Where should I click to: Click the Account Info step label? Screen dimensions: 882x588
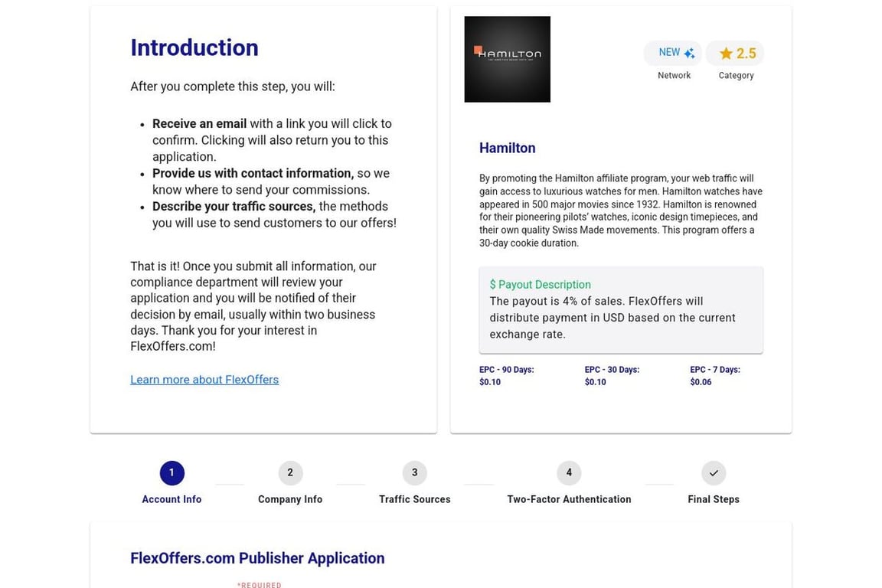(x=171, y=499)
